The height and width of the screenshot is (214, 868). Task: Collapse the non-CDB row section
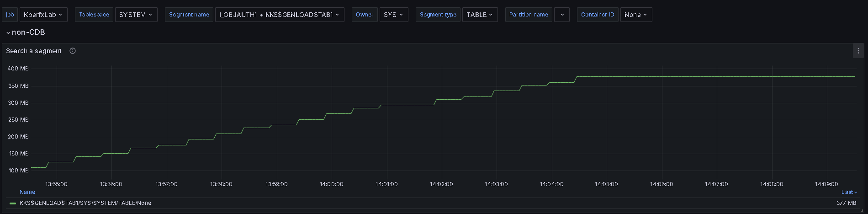(8, 32)
